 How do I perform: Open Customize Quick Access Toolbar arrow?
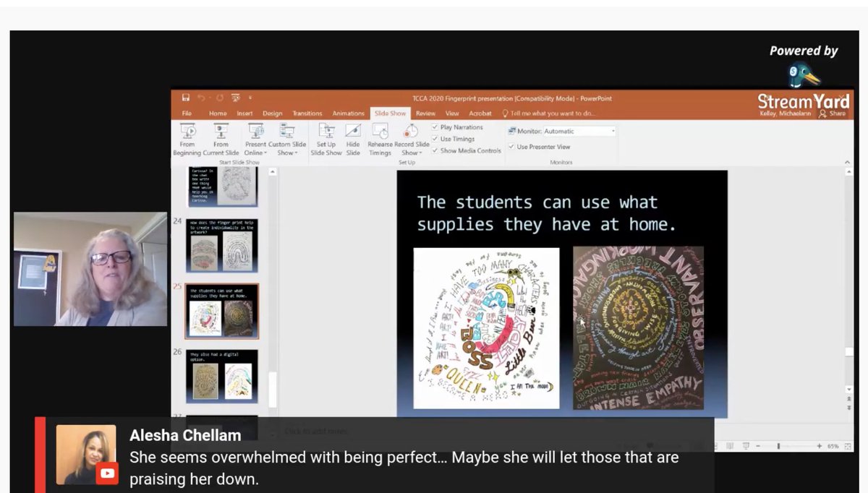(x=250, y=98)
